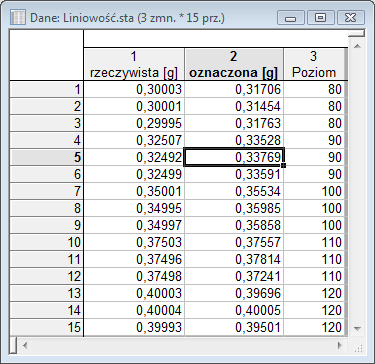Click cell with value 0,29995

(x=134, y=124)
